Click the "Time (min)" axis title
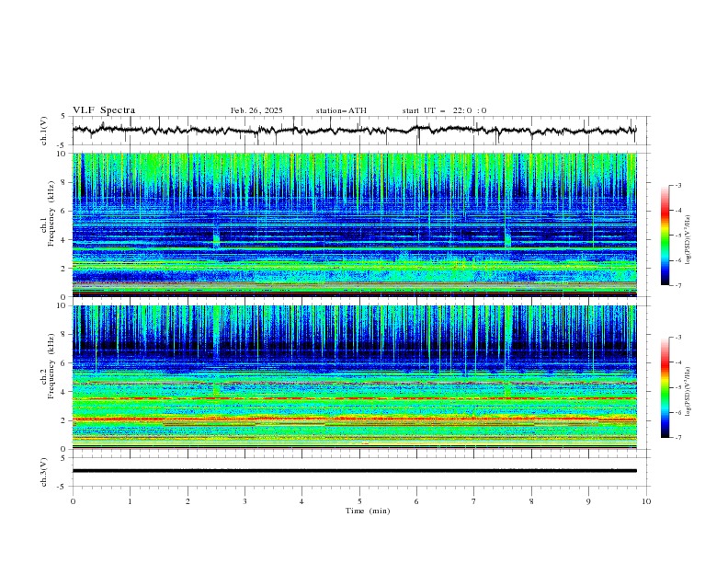This screenshot has height=563, width=728. [368, 511]
